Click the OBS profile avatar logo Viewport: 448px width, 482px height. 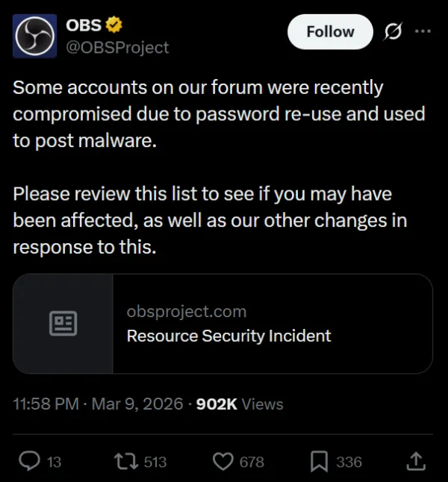[x=35, y=36]
